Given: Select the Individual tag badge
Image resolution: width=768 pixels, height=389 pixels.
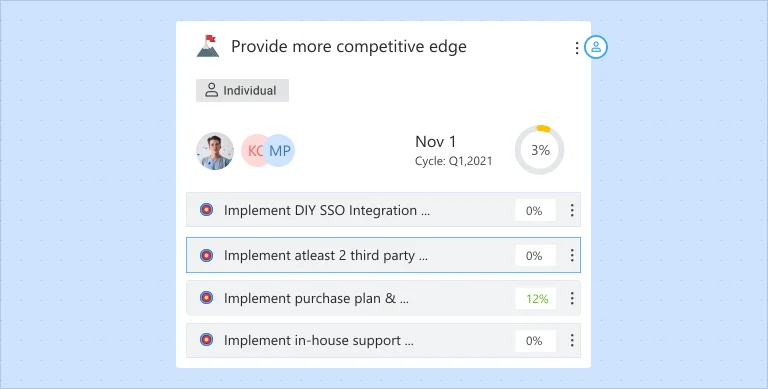Looking at the screenshot, I should pyautogui.click(x=242, y=90).
